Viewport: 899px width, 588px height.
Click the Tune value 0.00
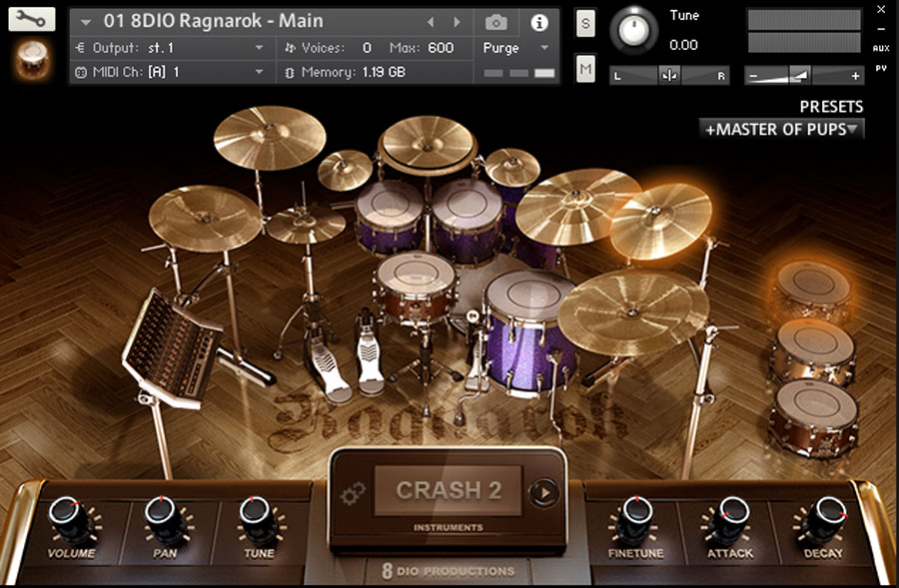[x=683, y=45]
